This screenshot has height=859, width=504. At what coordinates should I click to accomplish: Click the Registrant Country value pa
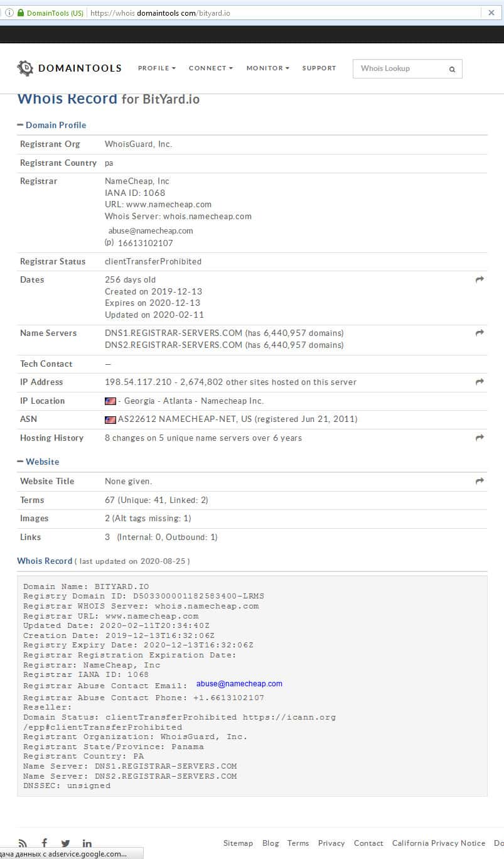pyautogui.click(x=109, y=163)
